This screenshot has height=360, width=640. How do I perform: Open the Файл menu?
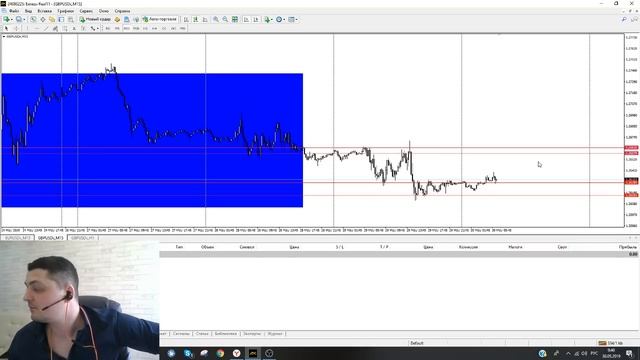pyautogui.click(x=14, y=11)
